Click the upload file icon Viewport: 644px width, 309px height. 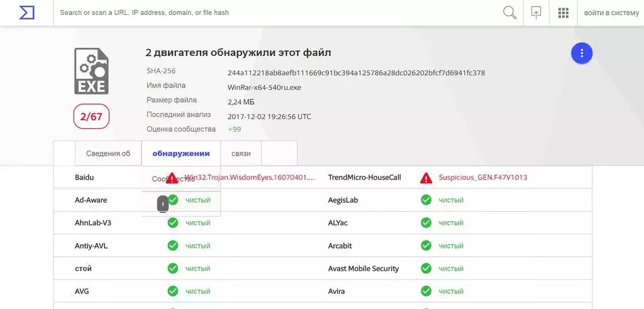(x=536, y=13)
